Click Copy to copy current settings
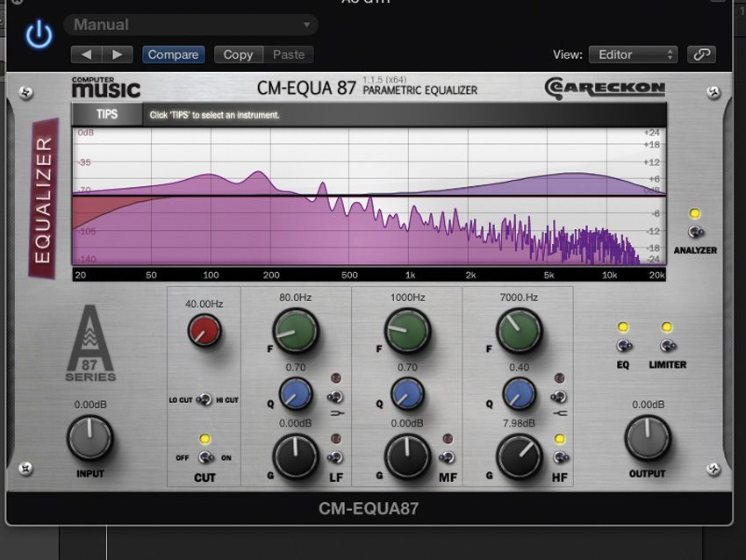746x560 pixels. point(237,54)
